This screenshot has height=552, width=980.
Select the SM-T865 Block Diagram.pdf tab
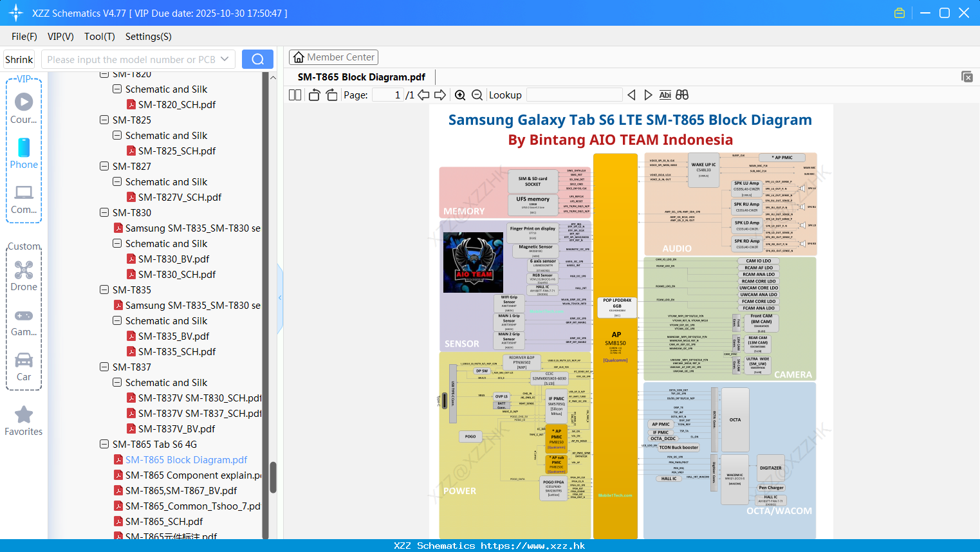click(x=361, y=77)
